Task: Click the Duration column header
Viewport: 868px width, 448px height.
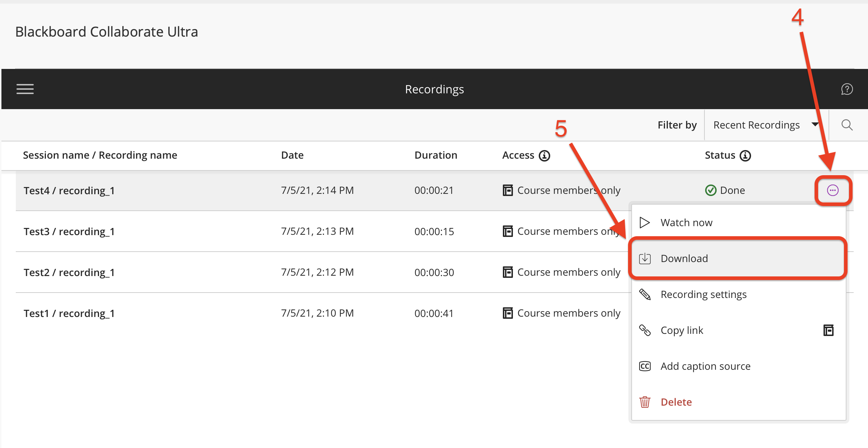Action: click(436, 155)
